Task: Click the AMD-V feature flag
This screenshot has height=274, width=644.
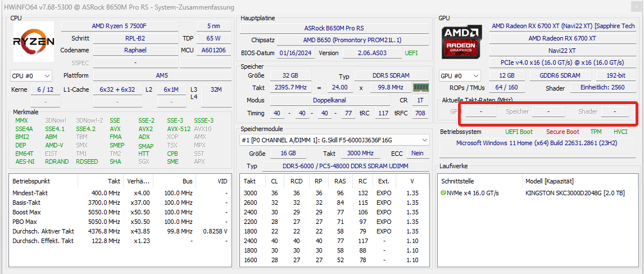Action: [x=54, y=145]
